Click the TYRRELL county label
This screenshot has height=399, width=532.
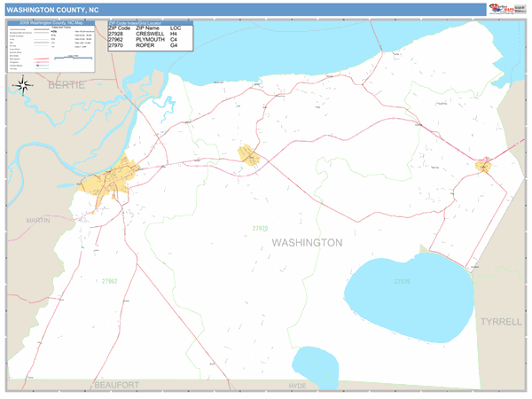point(501,321)
